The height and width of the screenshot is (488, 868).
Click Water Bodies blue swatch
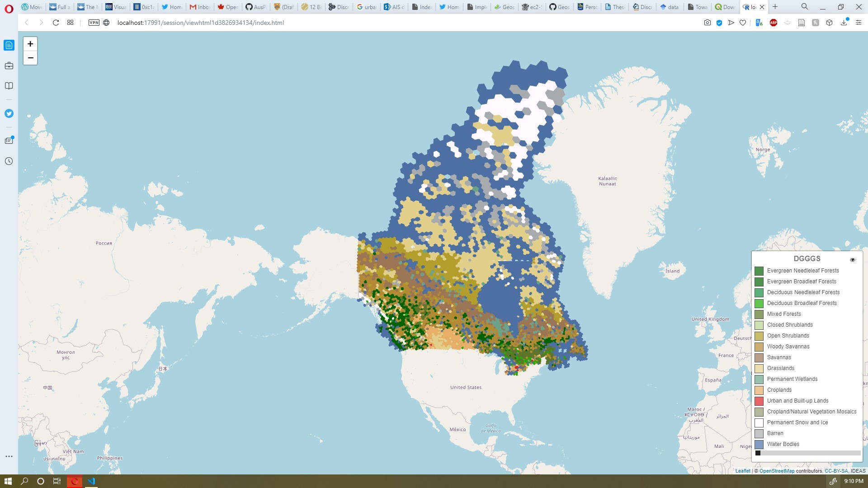[x=759, y=444]
